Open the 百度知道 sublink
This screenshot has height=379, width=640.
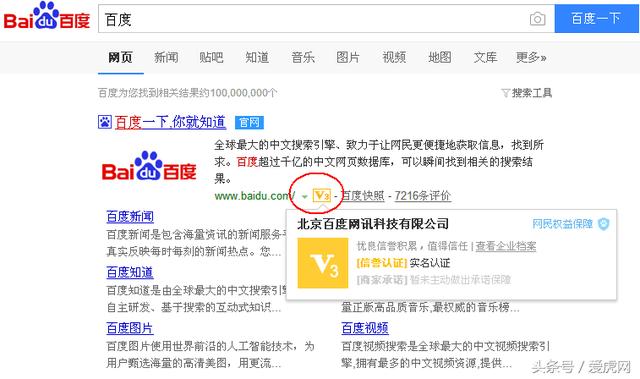pyautogui.click(x=130, y=272)
